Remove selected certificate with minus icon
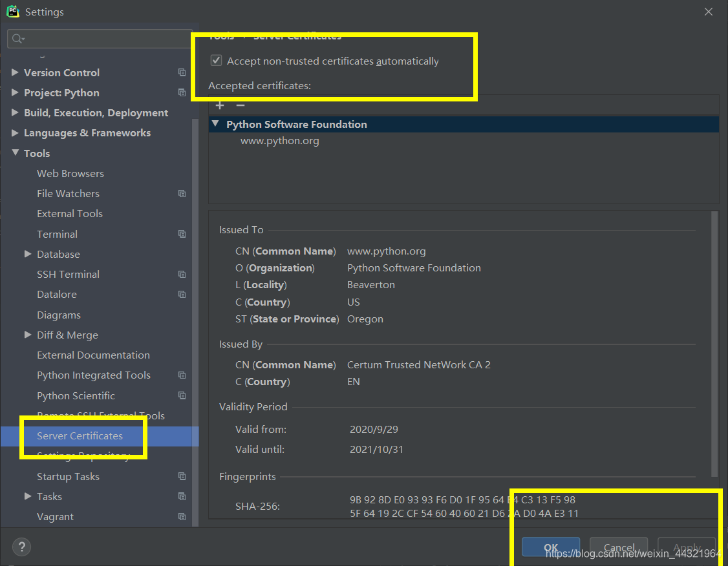The height and width of the screenshot is (566, 728). tap(241, 105)
